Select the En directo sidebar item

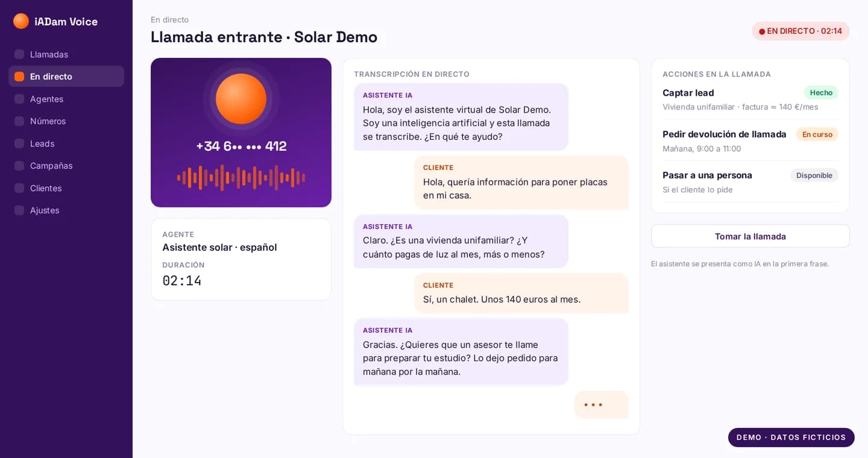[66, 77]
